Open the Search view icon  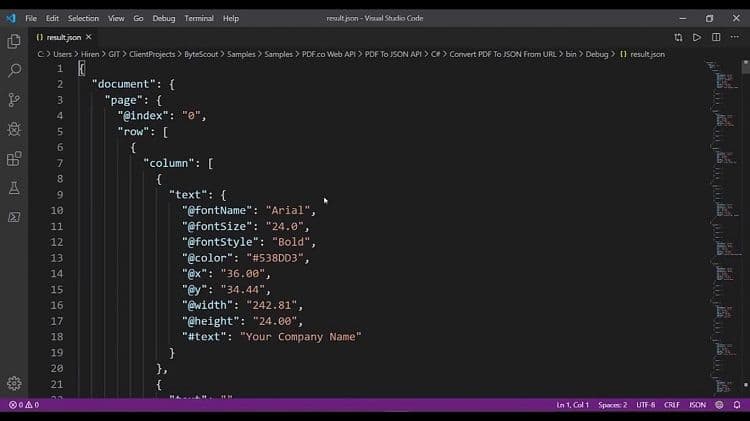[x=14, y=71]
